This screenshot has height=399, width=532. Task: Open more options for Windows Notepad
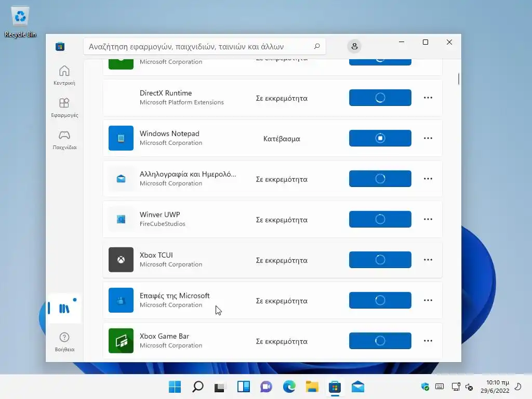(x=428, y=138)
